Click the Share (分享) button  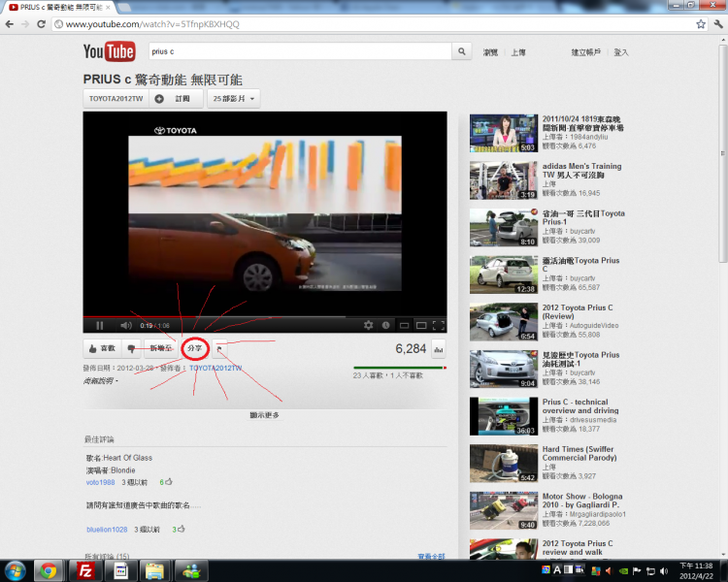pyautogui.click(x=194, y=348)
